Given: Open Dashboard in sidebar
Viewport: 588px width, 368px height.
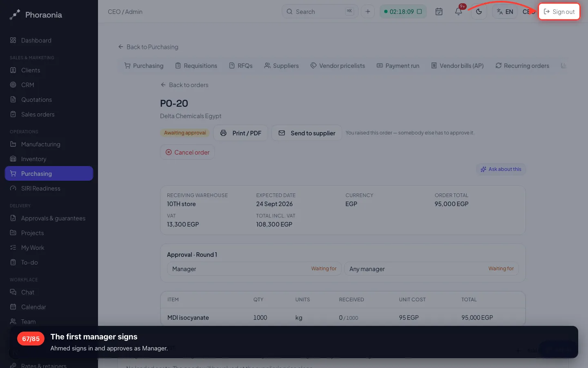Looking at the screenshot, I should click(49, 40).
